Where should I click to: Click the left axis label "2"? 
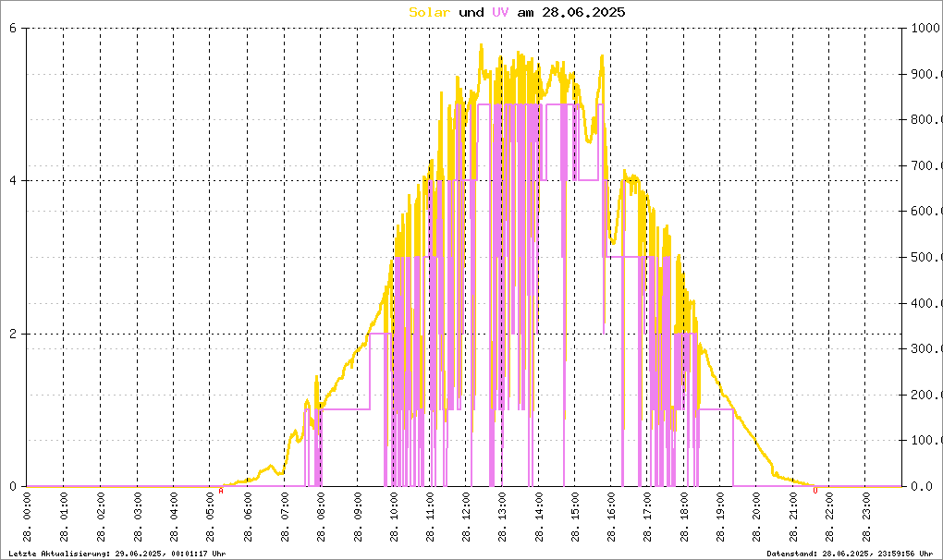coord(13,334)
